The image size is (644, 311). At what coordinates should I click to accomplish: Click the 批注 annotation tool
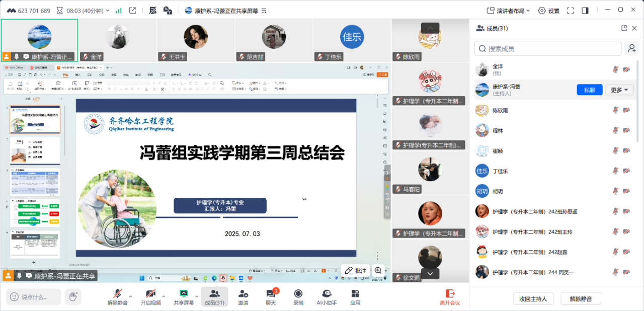click(x=355, y=271)
